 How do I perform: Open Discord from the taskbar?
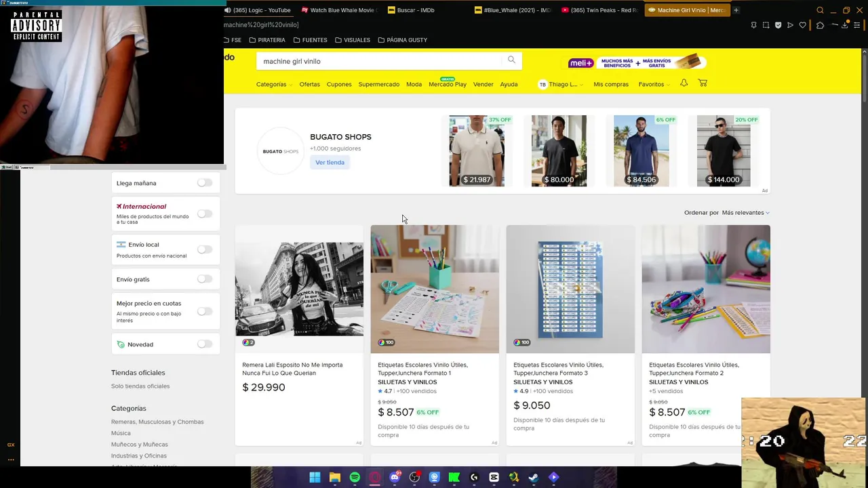(395, 477)
